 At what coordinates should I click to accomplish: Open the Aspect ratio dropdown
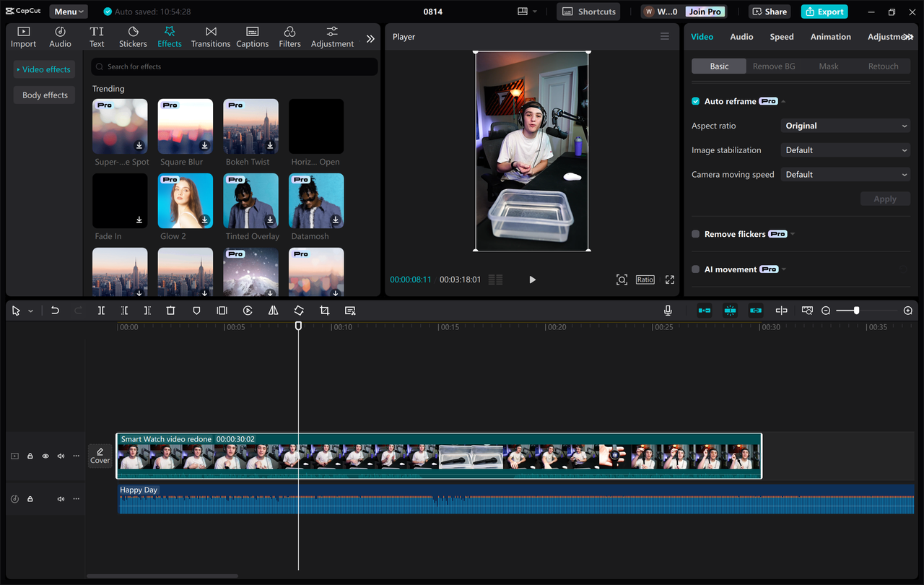(845, 125)
